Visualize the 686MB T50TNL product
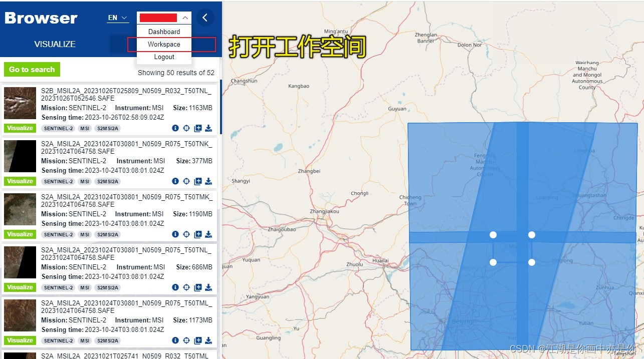 [20, 287]
